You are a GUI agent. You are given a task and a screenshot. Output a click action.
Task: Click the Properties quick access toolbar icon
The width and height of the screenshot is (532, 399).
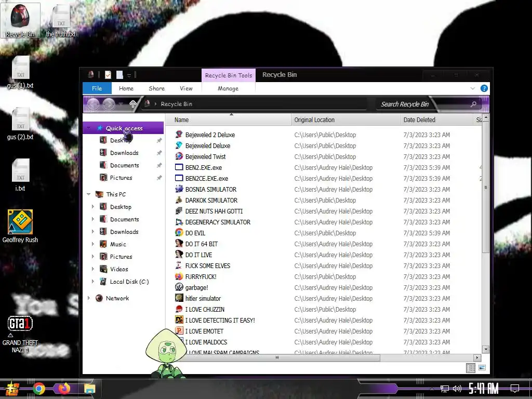click(108, 75)
